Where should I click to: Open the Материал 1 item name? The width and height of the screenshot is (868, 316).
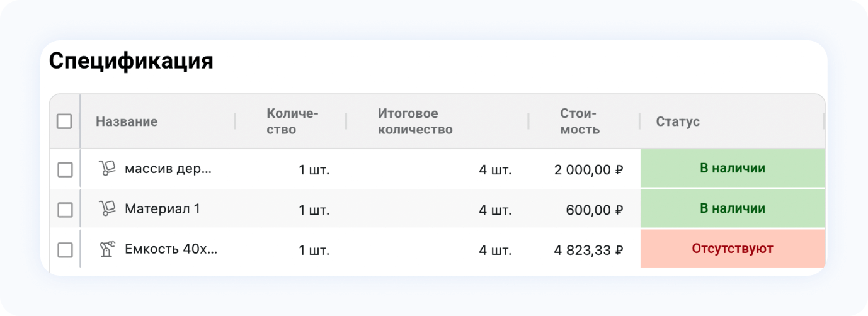163,209
